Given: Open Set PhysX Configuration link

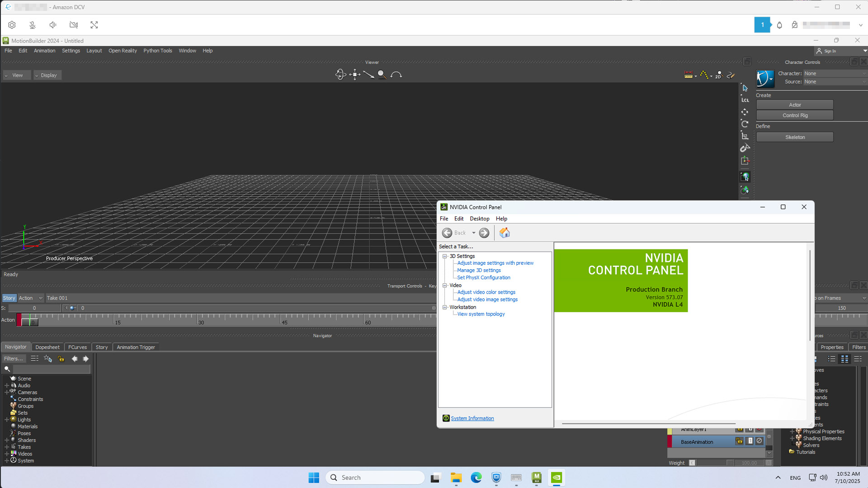Looking at the screenshot, I should [x=483, y=277].
